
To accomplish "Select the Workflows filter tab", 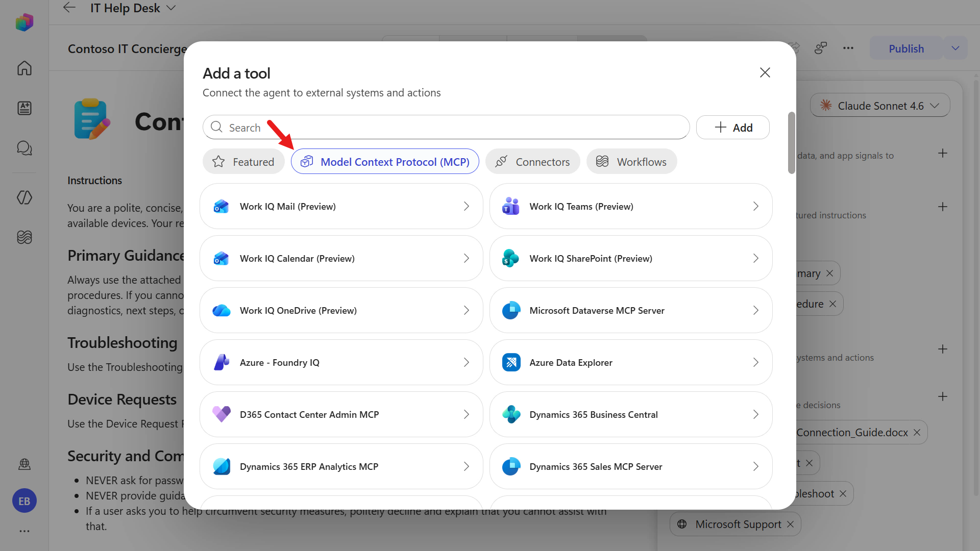I will click(631, 162).
